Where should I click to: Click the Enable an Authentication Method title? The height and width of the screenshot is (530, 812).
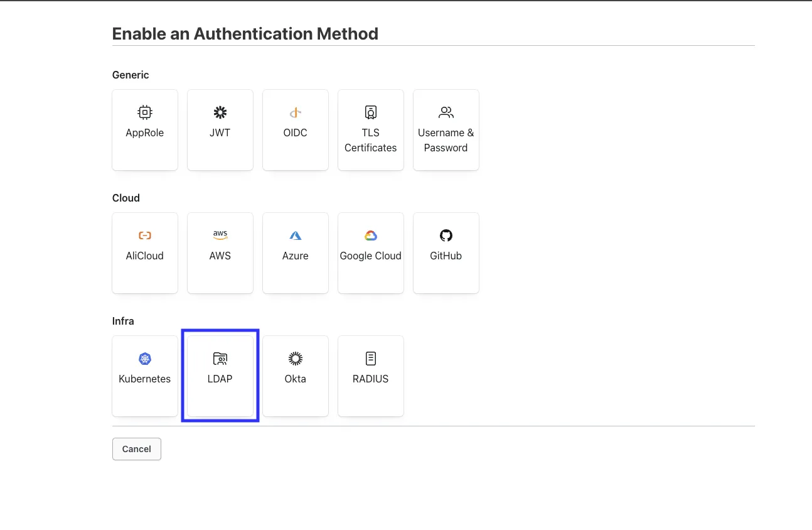245,33
